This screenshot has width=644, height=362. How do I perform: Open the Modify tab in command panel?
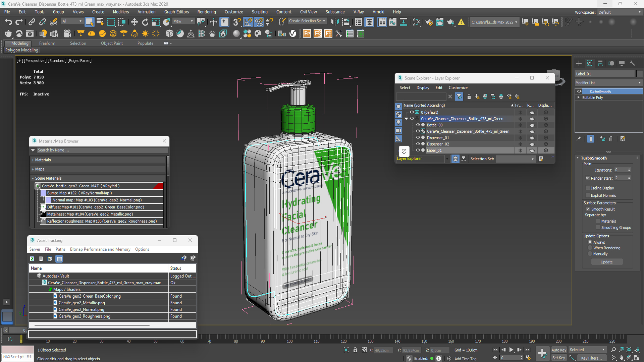coord(590,63)
